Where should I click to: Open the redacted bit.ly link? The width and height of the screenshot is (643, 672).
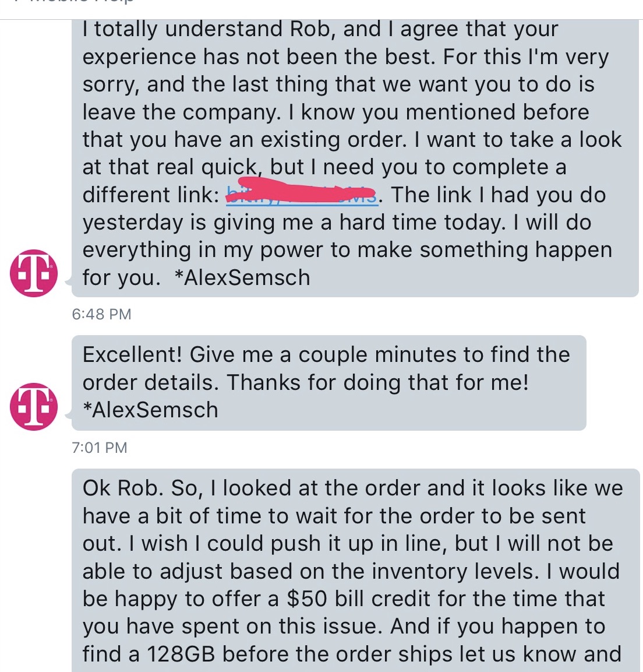tap(302, 195)
